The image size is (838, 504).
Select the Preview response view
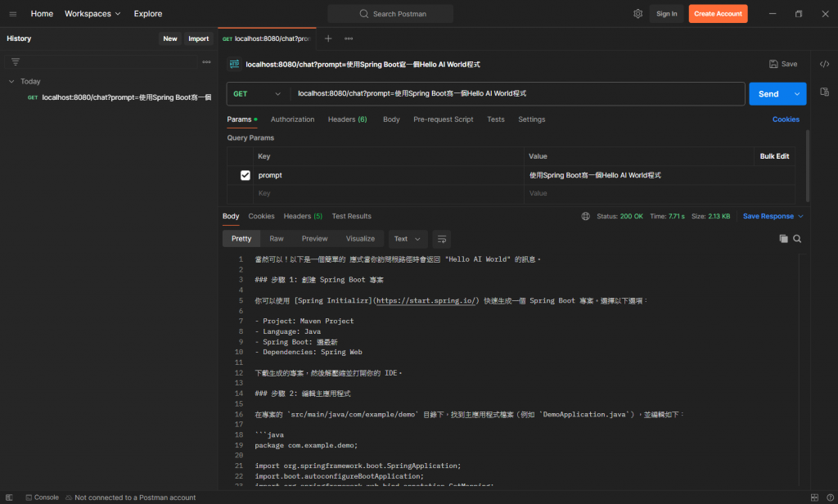(x=314, y=239)
